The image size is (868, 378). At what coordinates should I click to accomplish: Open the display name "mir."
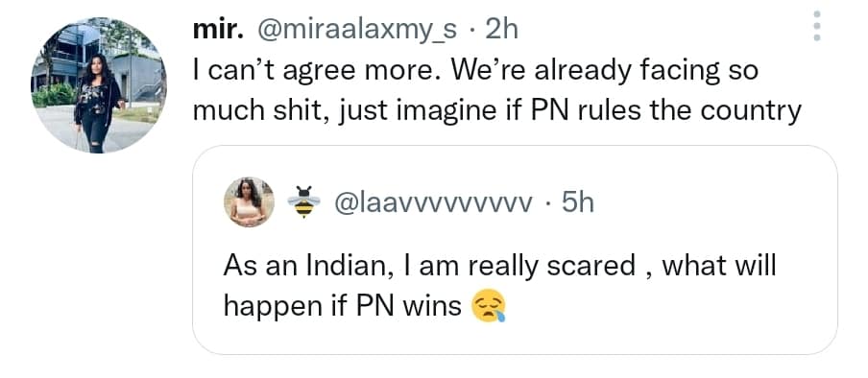(x=218, y=31)
